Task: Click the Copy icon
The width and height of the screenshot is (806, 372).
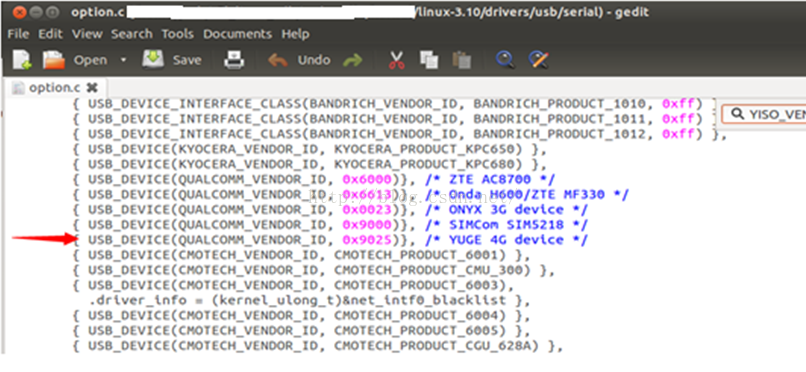Action: [429, 60]
